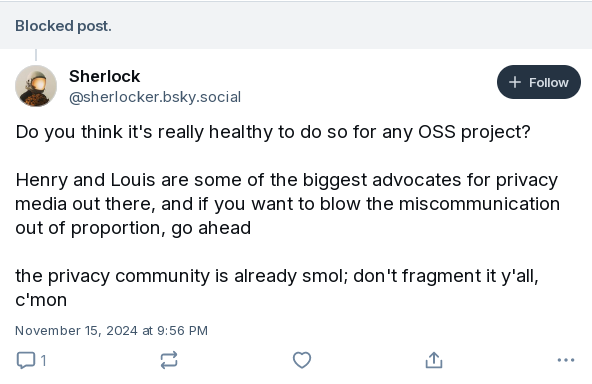Image resolution: width=592 pixels, height=384 pixels.
Task: Like the post with the heart icon
Action: coord(302,360)
